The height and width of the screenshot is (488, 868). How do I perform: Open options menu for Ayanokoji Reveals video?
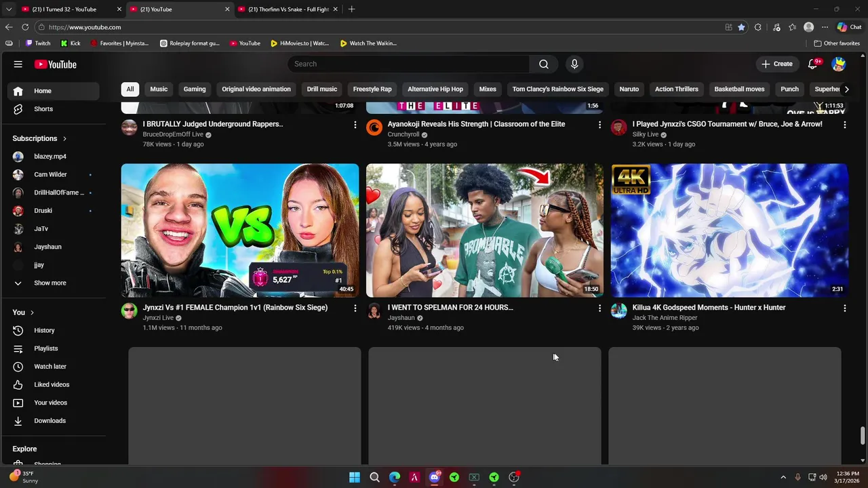point(599,125)
